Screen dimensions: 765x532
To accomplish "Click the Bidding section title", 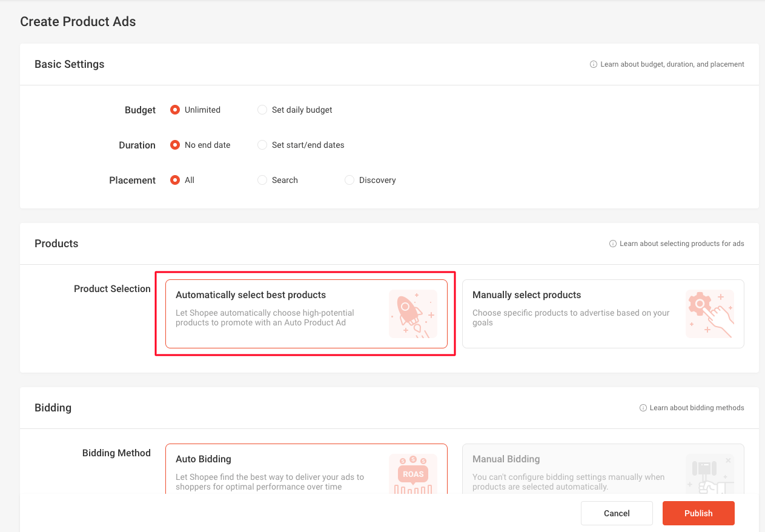I will point(53,408).
